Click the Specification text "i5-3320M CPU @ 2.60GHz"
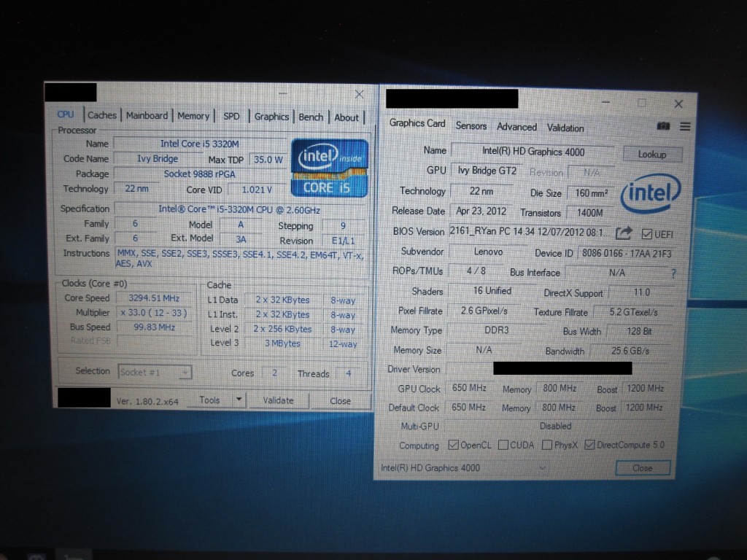747x560 pixels. (268, 210)
